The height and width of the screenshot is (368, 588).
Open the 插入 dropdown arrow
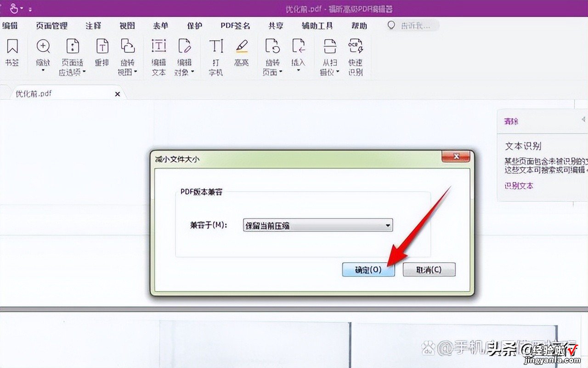point(299,70)
